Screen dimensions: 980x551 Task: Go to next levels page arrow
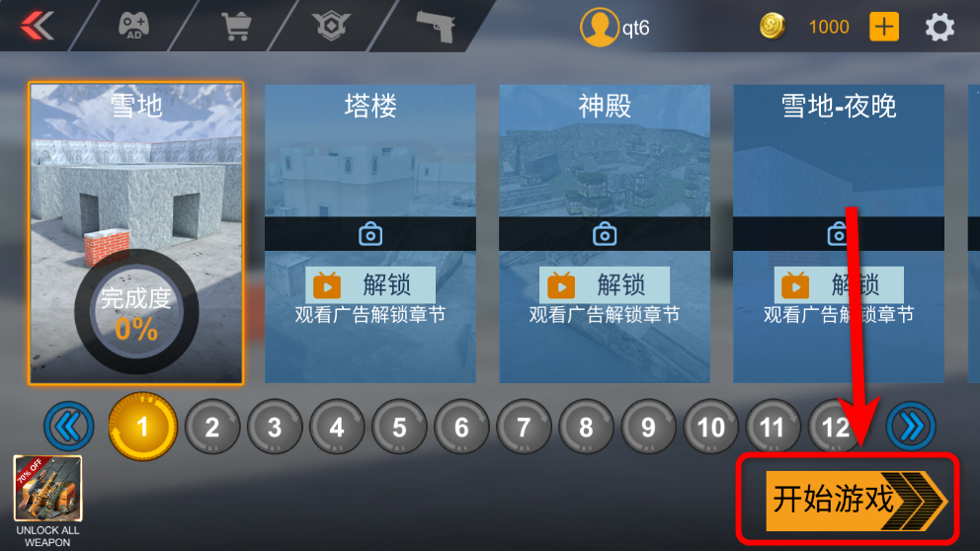[x=911, y=427]
